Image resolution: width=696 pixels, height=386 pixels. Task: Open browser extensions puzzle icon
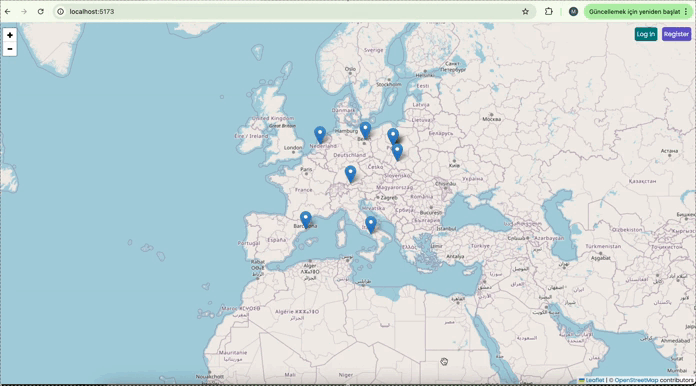coord(549,12)
